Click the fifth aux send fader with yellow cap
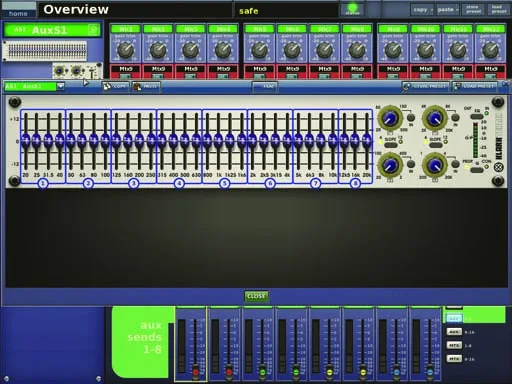This screenshot has height=384, width=512. [330, 371]
